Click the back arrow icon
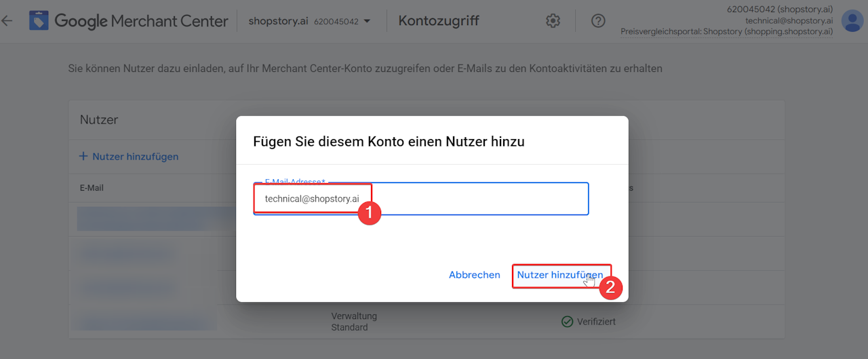Screen dimensions: 868x359 tap(7, 21)
